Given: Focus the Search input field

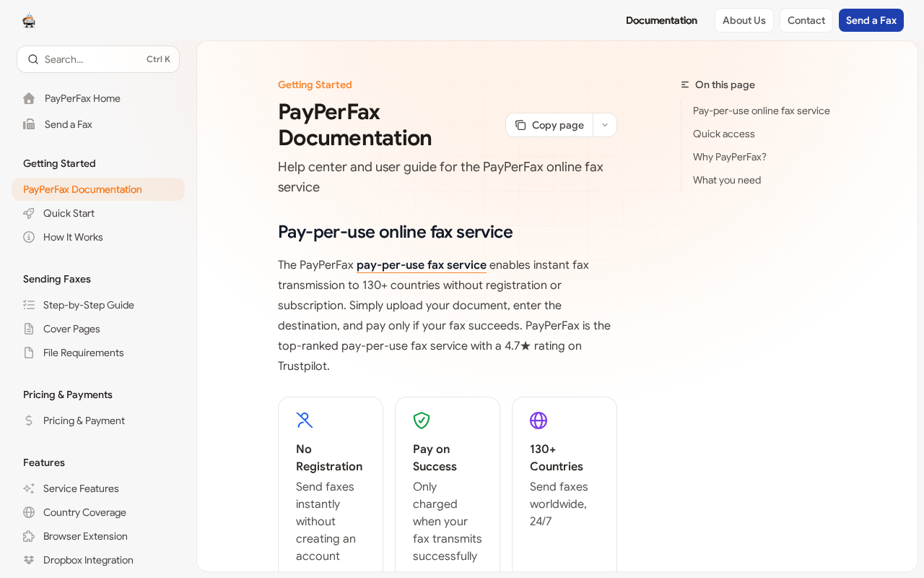Looking at the screenshot, I should pos(98,59).
